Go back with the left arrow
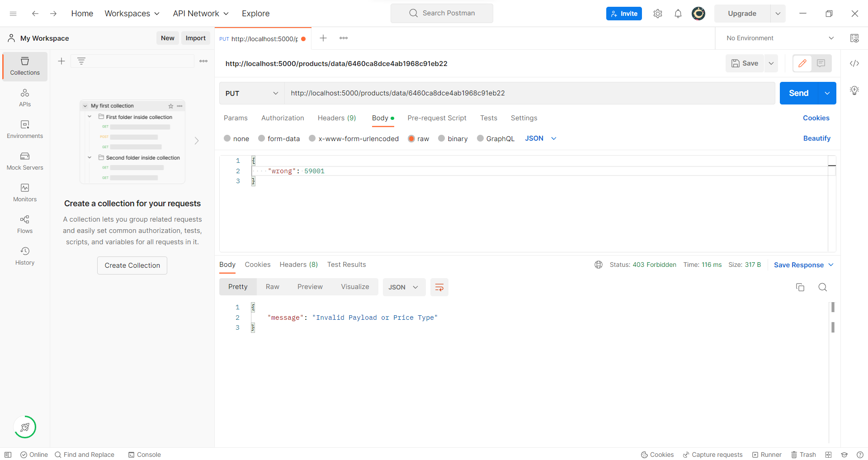This screenshot has width=868, height=460. pyautogui.click(x=35, y=14)
